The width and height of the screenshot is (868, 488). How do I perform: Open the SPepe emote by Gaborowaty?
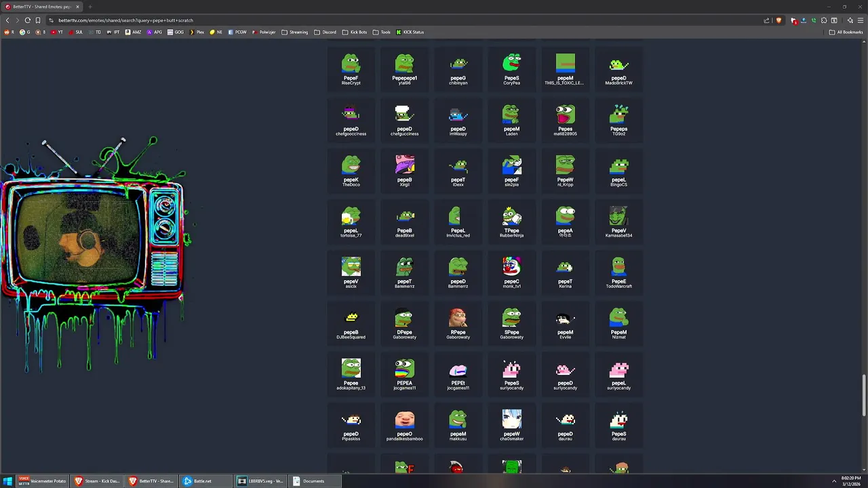click(x=511, y=323)
